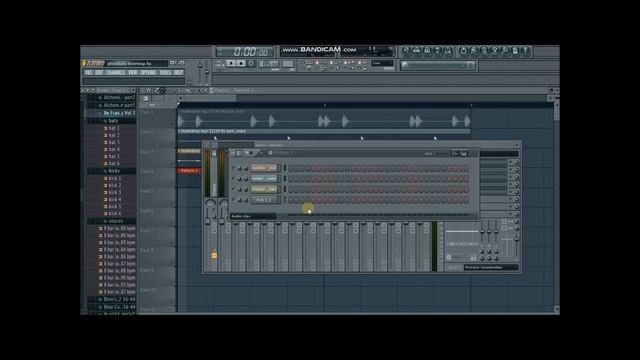The height and width of the screenshot is (360, 640).
Task: Show the Piano Roll via toolbar icon
Action: [427, 51]
